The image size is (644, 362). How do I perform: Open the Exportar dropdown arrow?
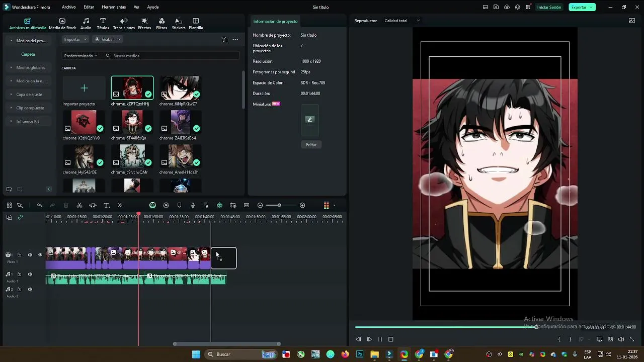click(592, 7)
